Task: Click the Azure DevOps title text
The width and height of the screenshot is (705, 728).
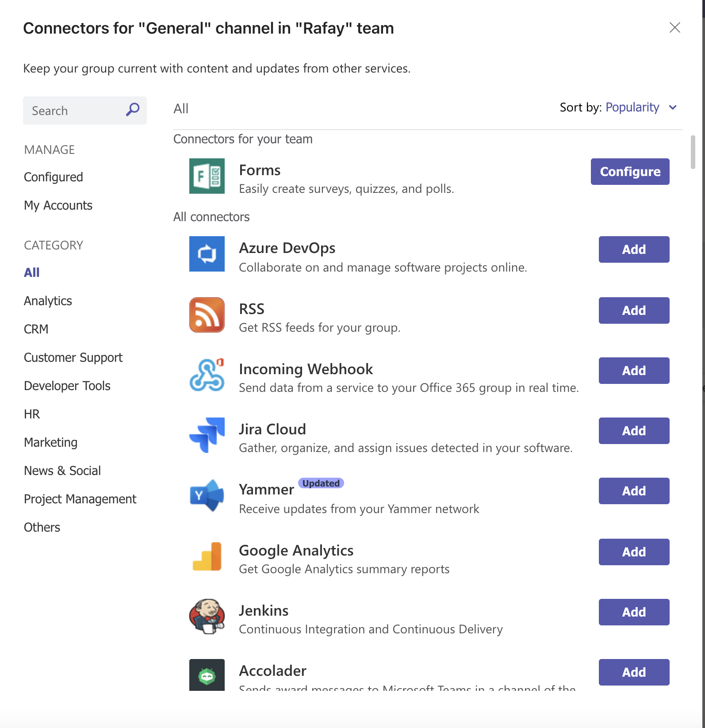Action: tap(287, 248)
